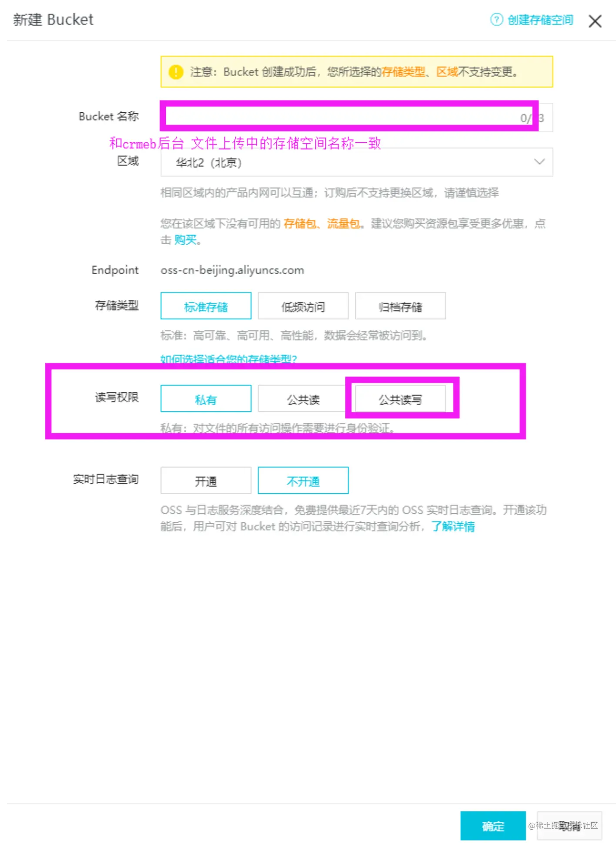Open the 华北2（北京）region selector

356,162
